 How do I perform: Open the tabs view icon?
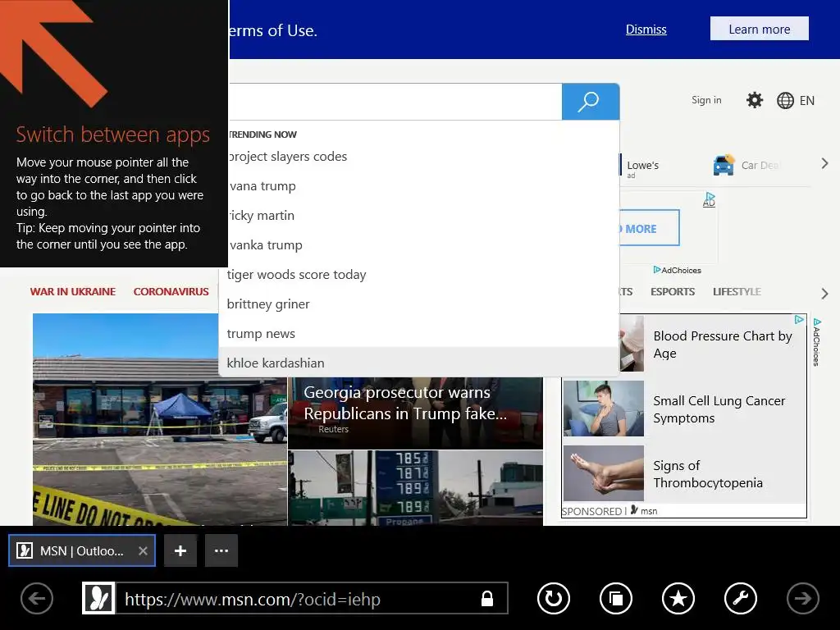click(x=616, y=598)
